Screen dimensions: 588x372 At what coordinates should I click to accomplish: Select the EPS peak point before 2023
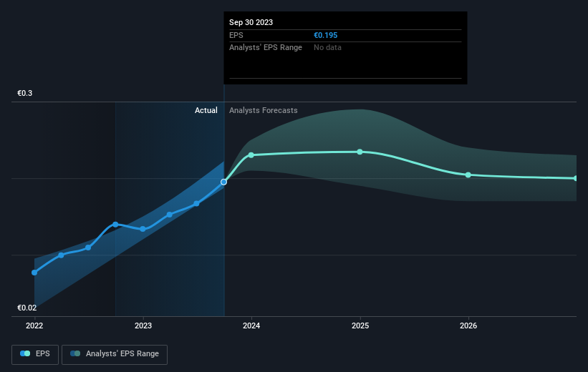click(x=115, y=225)
